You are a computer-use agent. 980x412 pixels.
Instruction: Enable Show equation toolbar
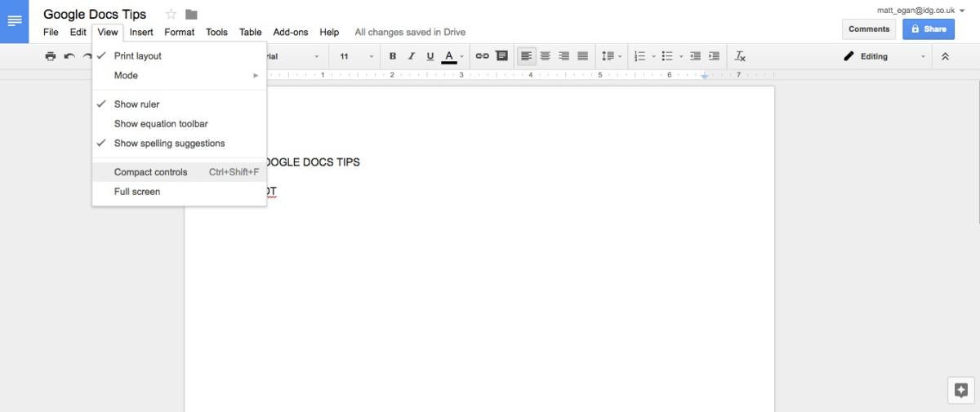coord(179,124)
